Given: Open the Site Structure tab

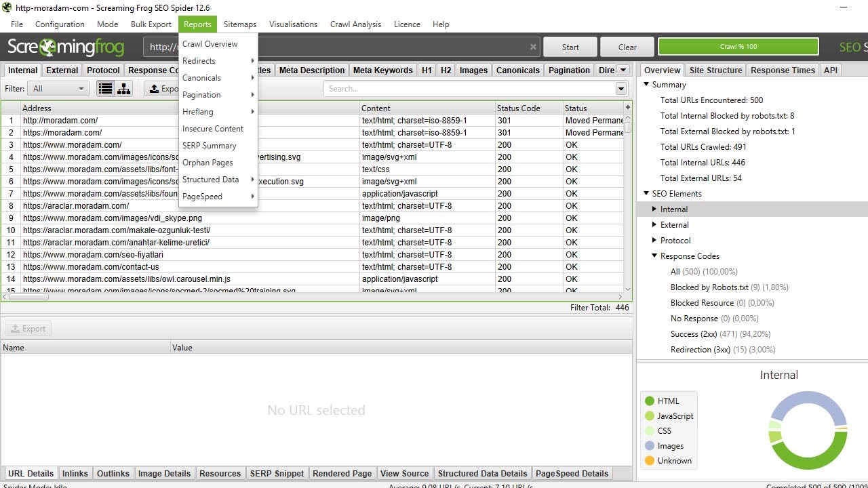Looking at the screenshot, I should tap(715, 70).
